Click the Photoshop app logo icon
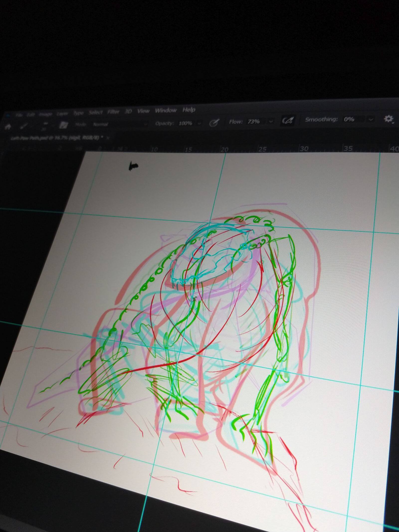399x532 pixels. [x=7, y=115]
